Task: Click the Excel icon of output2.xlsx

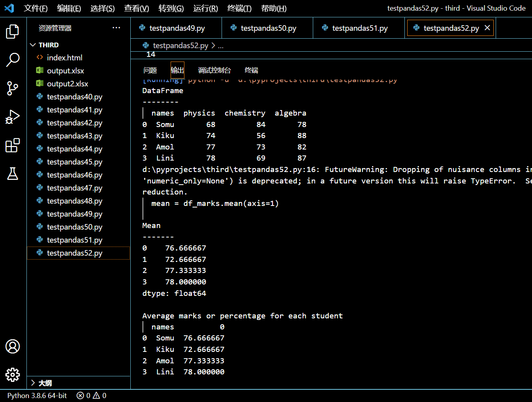Action: (x=39, y=83)
